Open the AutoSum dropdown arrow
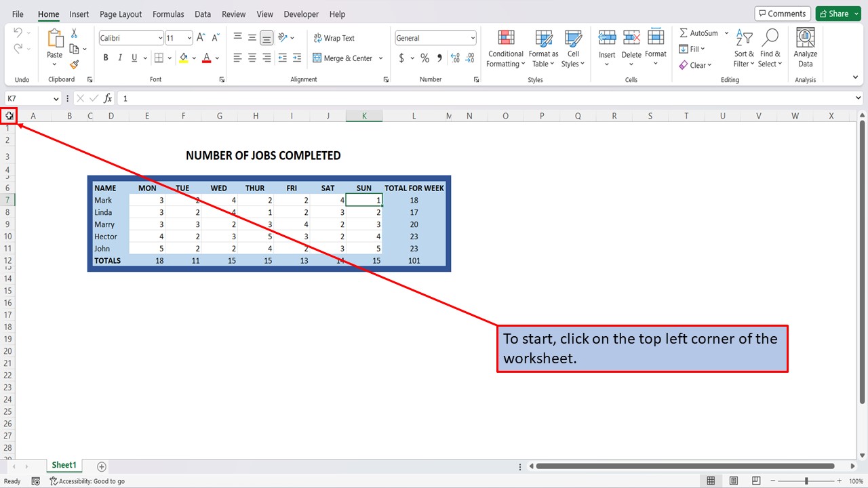The height and width of the screenshot is (488, 868). 726,33
